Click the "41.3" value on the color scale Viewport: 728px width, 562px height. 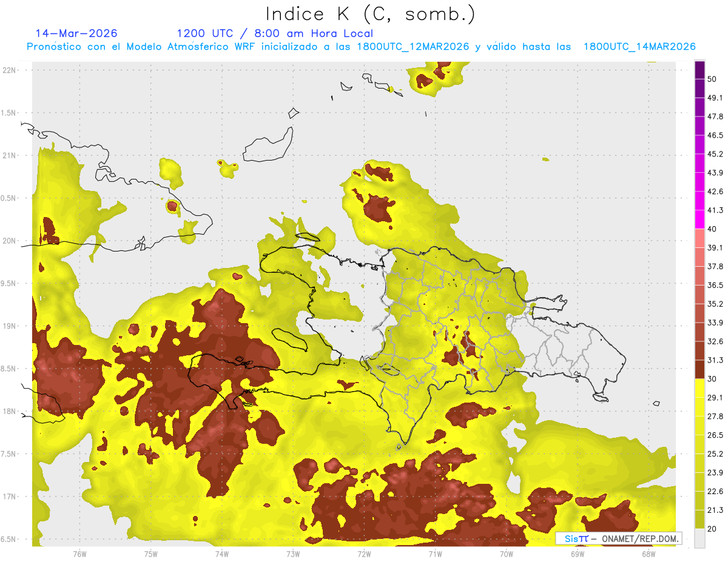715,210
